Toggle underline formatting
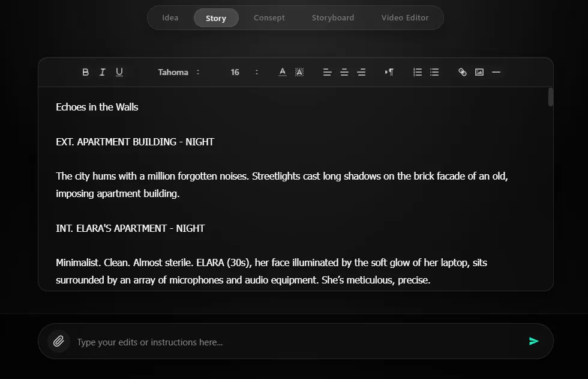Screen dimensions: 588x379 click(119, 72)
